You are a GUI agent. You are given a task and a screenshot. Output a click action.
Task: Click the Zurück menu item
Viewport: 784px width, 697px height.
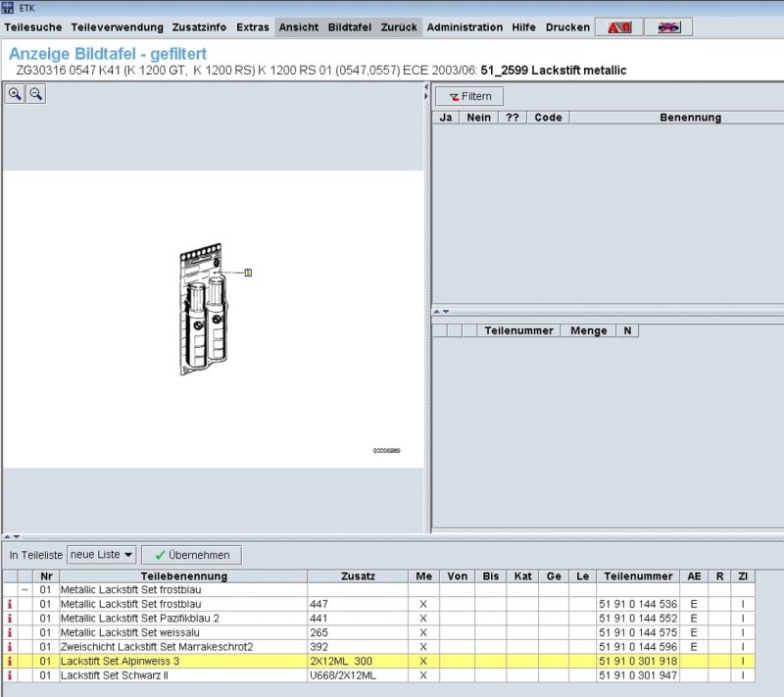[399, 27]
